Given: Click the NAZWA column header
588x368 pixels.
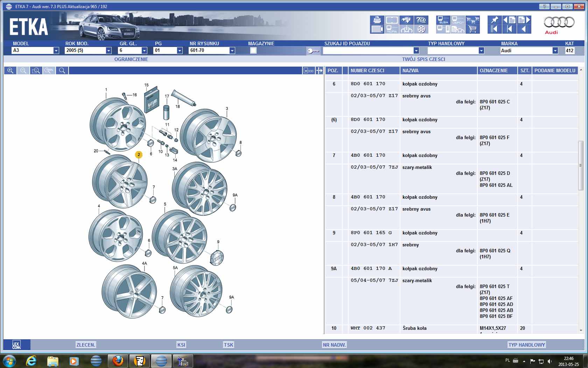Looking at the screenshot, I should tap(439, 70).
